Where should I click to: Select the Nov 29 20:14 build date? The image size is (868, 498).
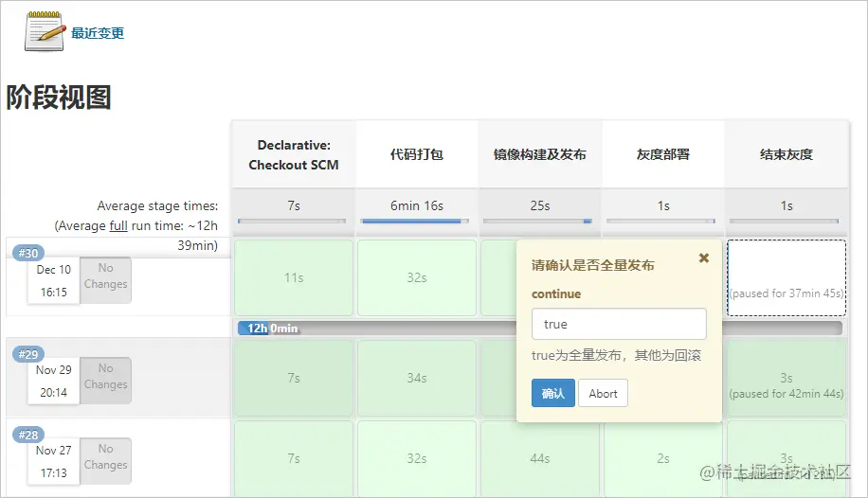coord(54,382)
